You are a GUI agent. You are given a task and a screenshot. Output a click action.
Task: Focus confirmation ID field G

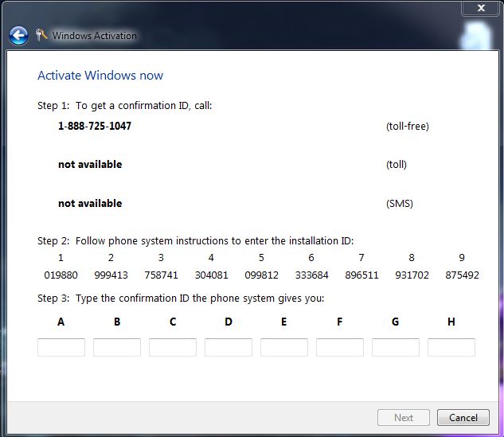click(x=396, y=347)
